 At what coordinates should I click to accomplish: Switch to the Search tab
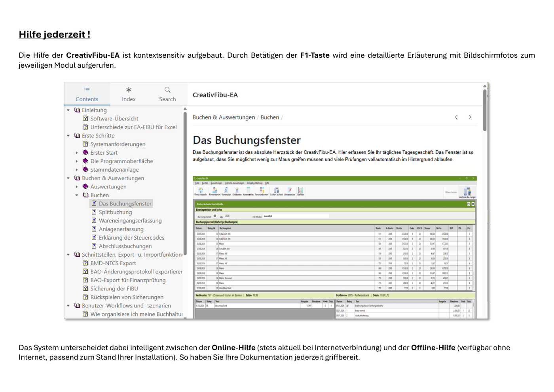[x=167, y=94]
